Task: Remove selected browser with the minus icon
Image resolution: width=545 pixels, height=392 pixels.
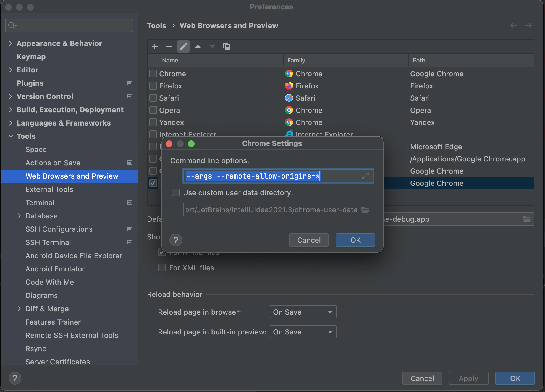Action: click(x=169, y=46)
